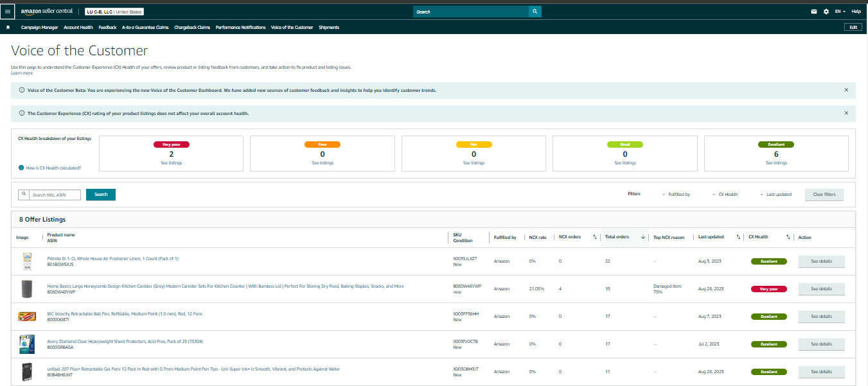Click the Help link at top right
This screenshot has width=868, height=386.
coord(856,12)
